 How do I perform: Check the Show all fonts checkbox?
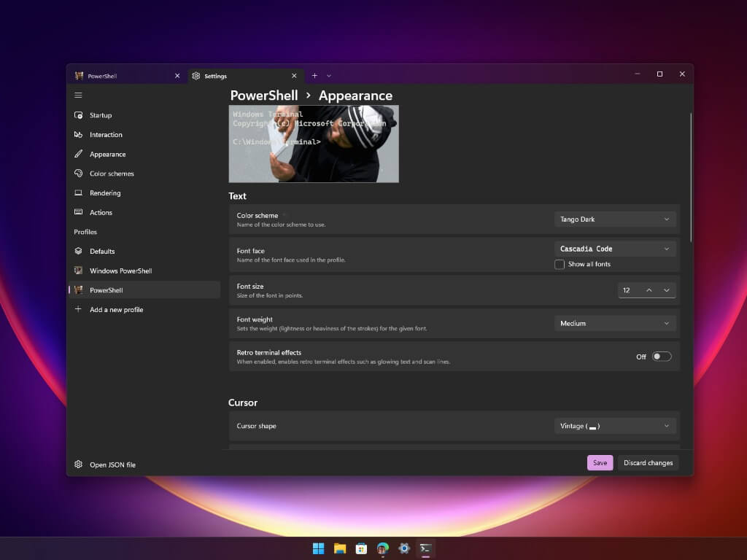point(560,264)
